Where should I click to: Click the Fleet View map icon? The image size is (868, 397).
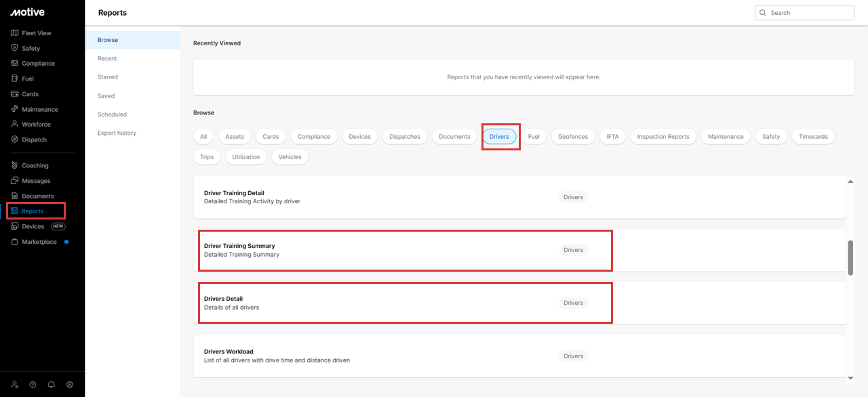[15, 33]
